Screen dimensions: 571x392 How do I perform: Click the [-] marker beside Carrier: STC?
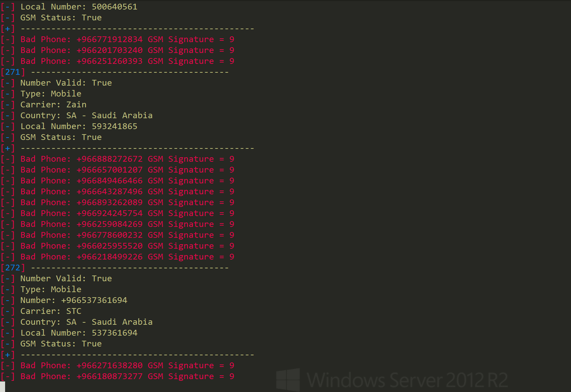tap(8, 311)
